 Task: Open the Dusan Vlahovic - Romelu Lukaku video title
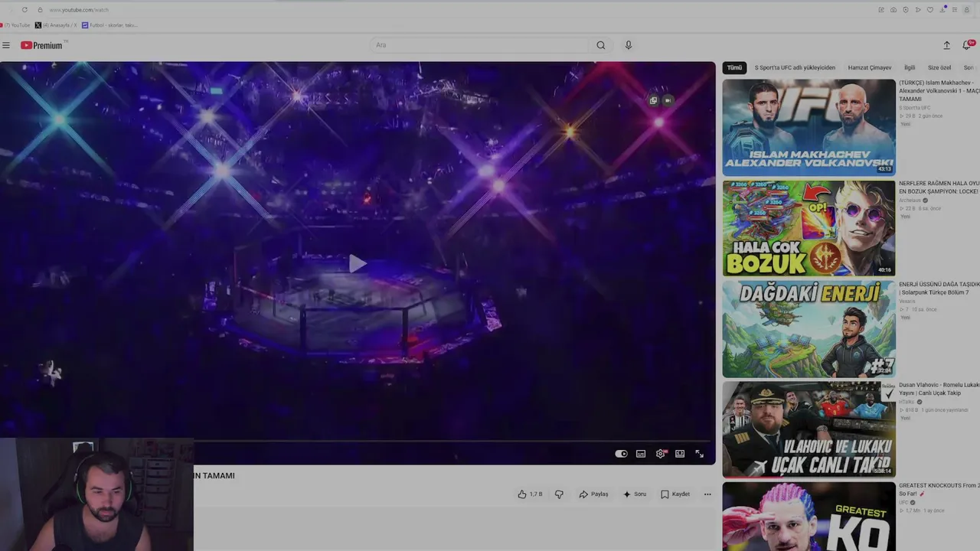pyautogui.click(x=939, y=389)
